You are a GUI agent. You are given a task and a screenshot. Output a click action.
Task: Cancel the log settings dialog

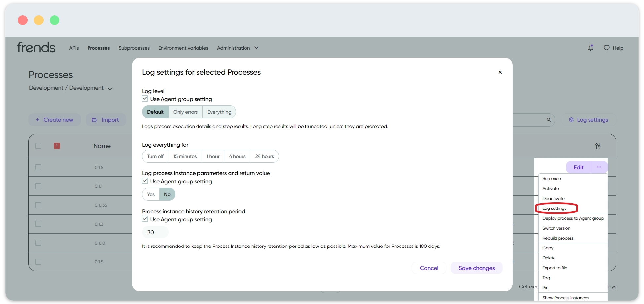tap(429, 268)
